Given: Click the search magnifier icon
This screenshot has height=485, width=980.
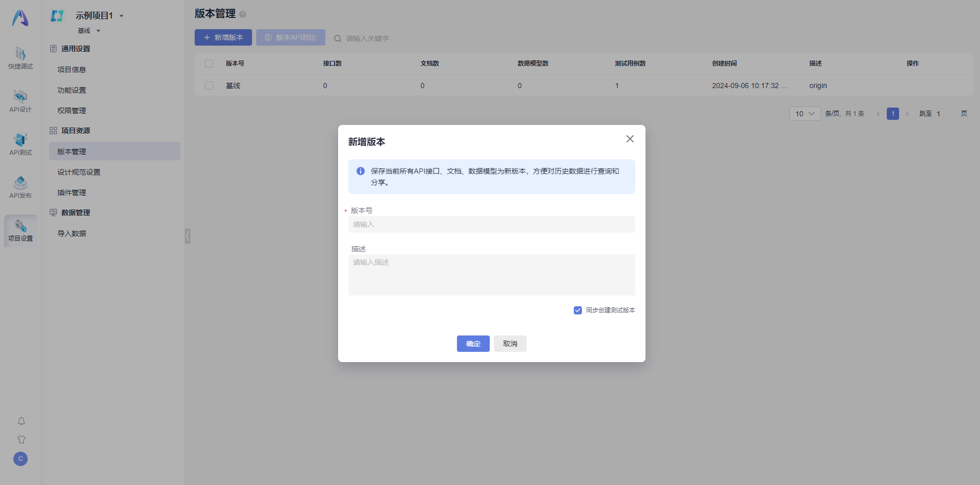Looking at the screenshot, I should 338,38.
